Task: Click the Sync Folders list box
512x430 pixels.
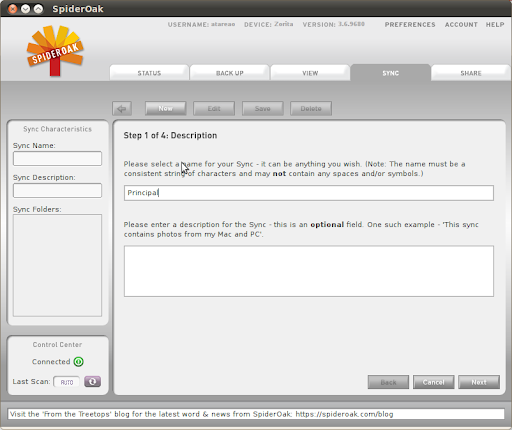Action: click(x=57, y=265)
